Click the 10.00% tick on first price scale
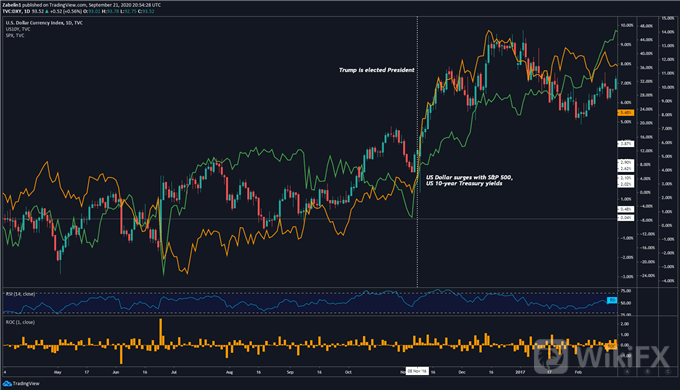The width and height of the screenshot is (680, 390). (627, 26)
